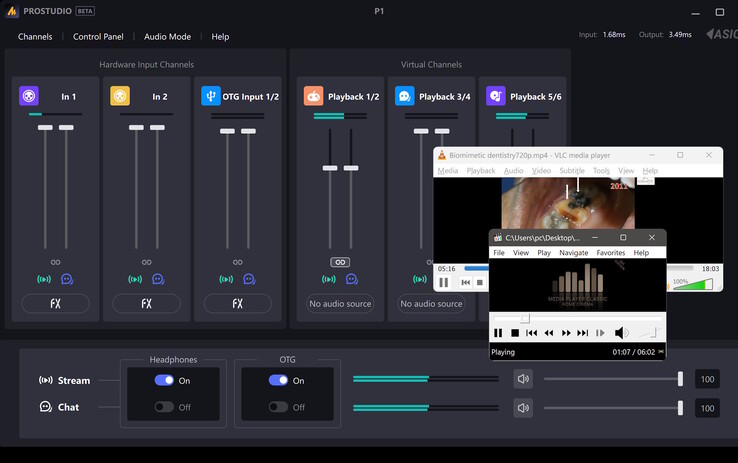Screen dimensions: 738x463
Task: Toggle stream routing on Playback 1/2
Action: (x=329, y=279)
